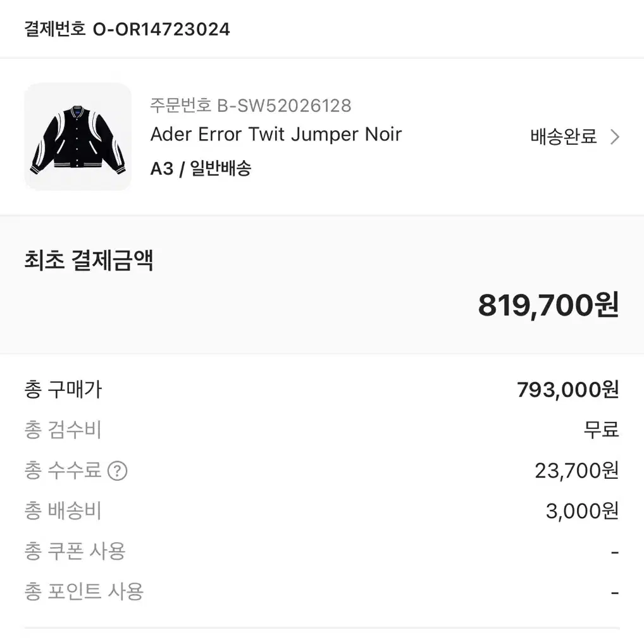
Task: Click the 총 구매가 label
Action: click(x=63, y=389)
